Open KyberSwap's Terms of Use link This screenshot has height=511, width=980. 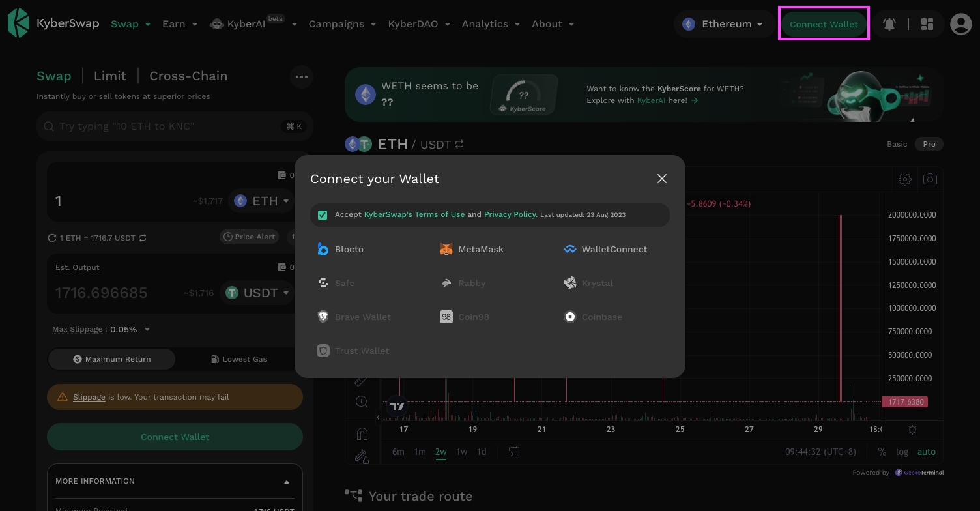[414, 214]
